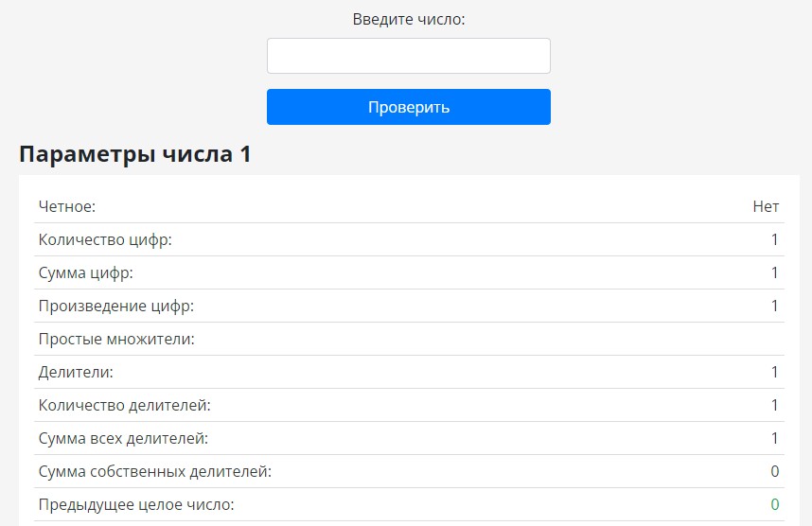This screenshot has height=526, width=812.
Task: Click the blue Проверить button
Action: [409, 107]
